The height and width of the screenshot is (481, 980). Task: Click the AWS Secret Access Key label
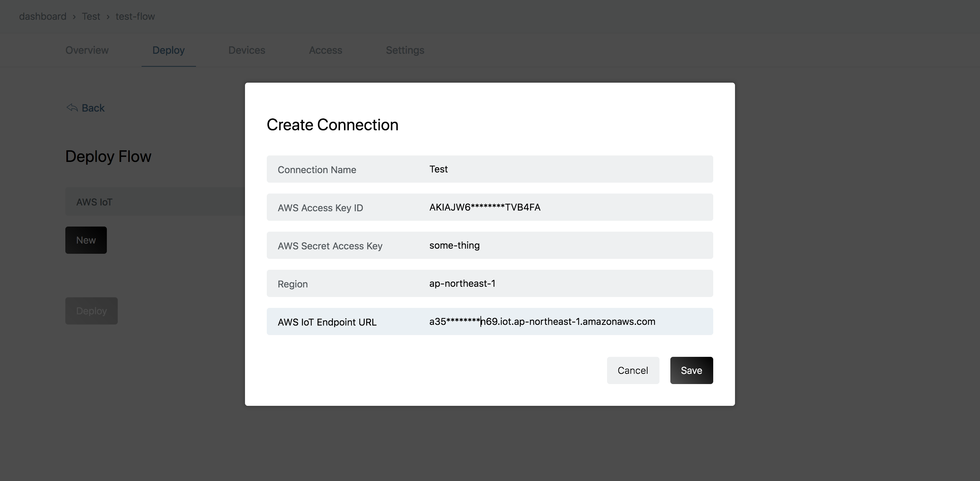330,246
